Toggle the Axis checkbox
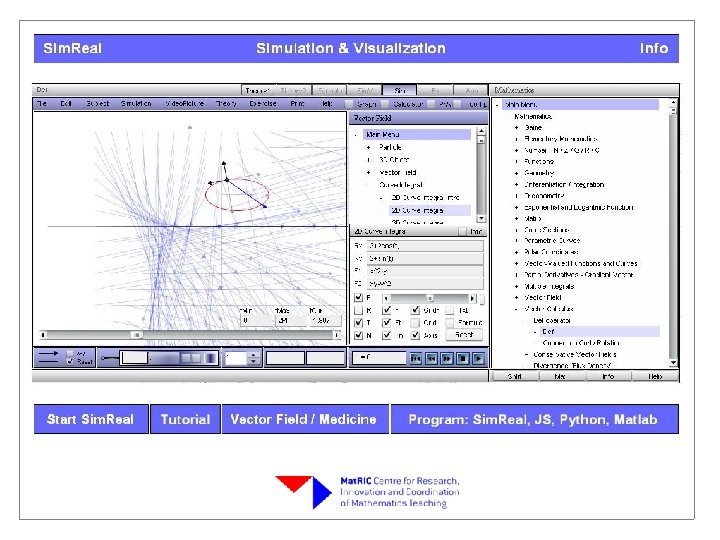720x540 pixels. (415, 335)
